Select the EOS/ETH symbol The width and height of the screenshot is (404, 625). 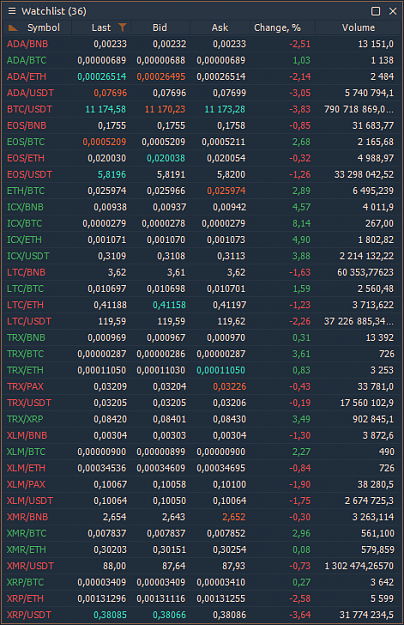coord(25,158)
